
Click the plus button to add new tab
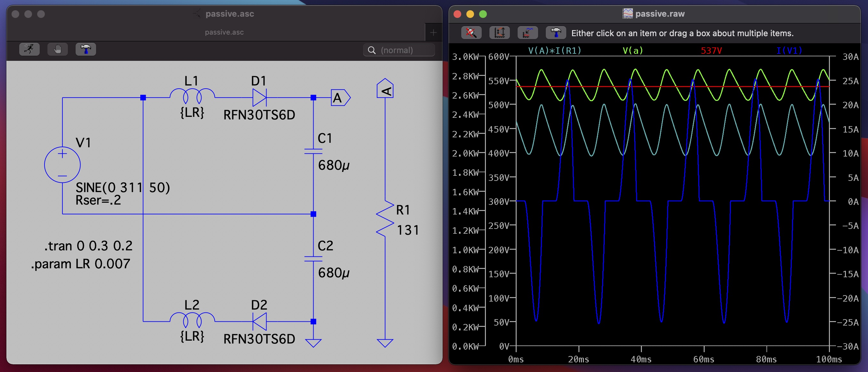pos(433,32)
